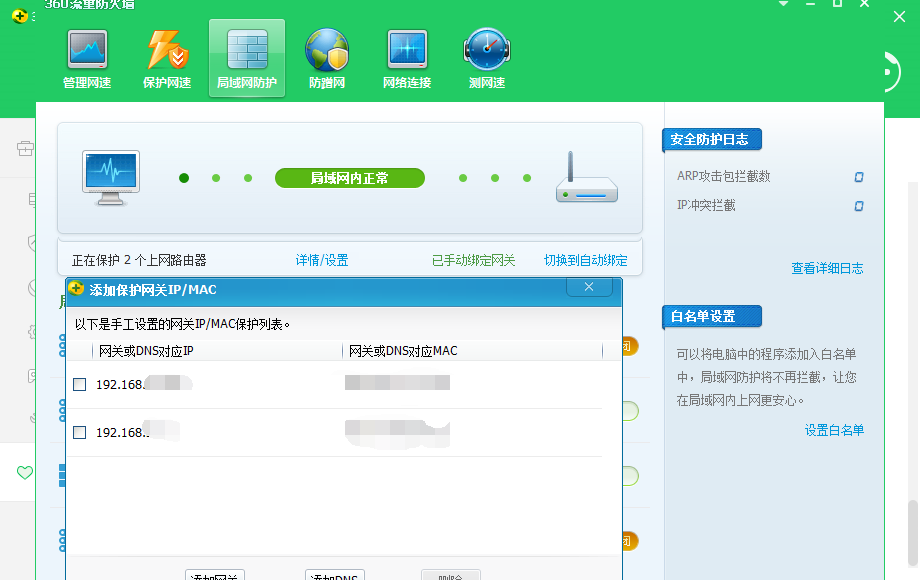Open the 详情/设置 link
The height and width of the screenshot is (580, 920).
point(322,260)
